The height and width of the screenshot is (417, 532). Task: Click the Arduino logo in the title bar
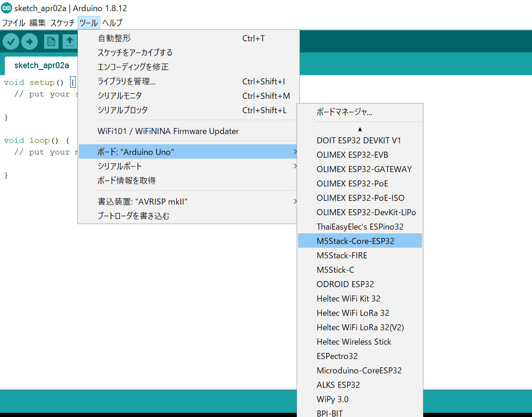click(6, 7)
